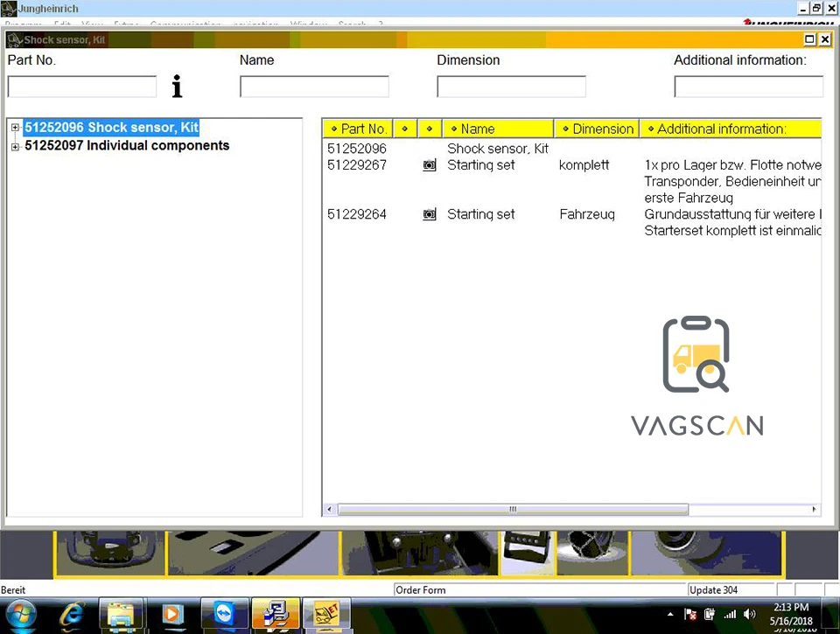Open the Windows Start menu
Screen dimensions: 840x634
20,615
